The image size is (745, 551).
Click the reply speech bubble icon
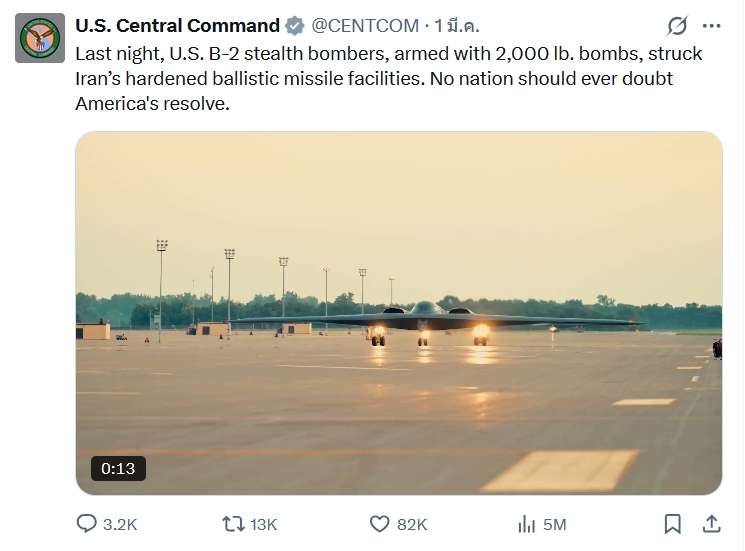click(x=87, y=524)
